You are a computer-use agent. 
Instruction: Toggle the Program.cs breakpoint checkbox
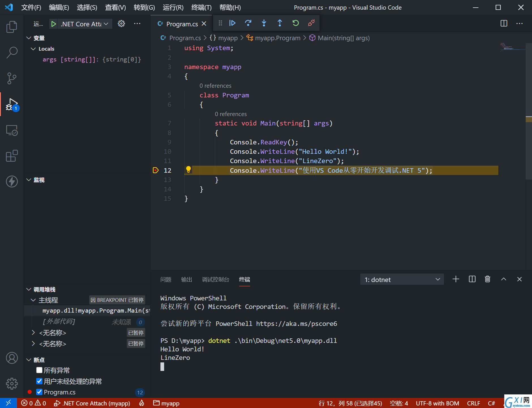(39, 392)
